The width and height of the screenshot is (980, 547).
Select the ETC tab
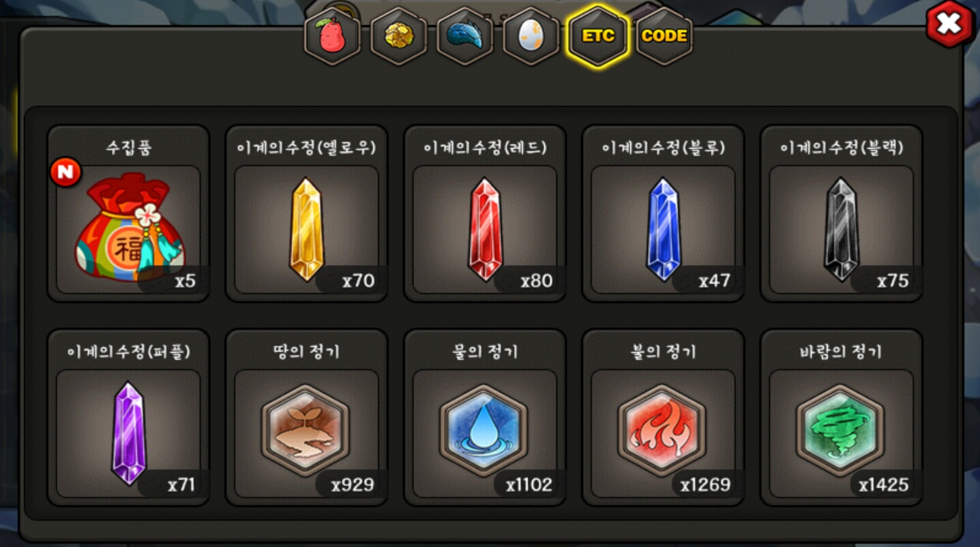[598, 36]
